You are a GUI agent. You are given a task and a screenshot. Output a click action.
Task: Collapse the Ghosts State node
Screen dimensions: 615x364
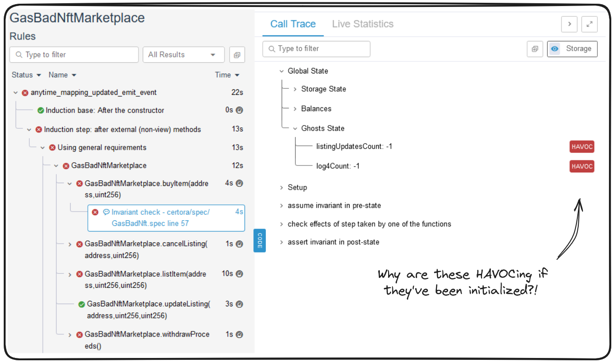tap(295, 128)
